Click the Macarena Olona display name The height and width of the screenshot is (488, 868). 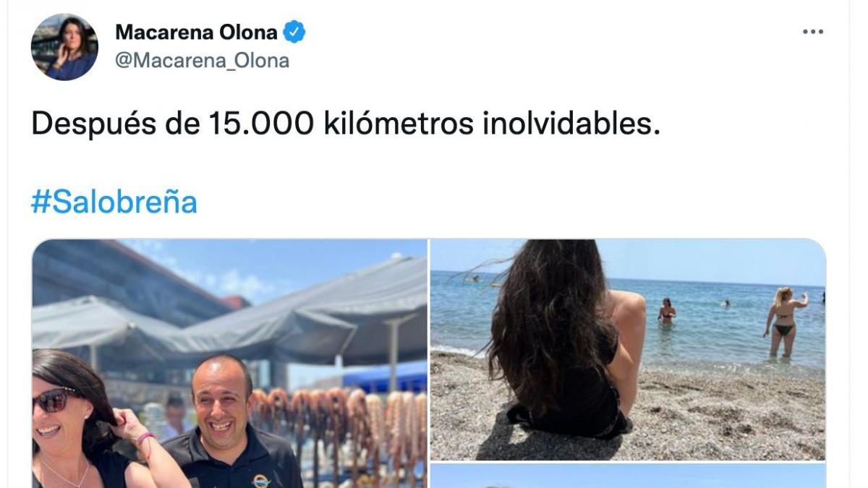tap(197, 33)
